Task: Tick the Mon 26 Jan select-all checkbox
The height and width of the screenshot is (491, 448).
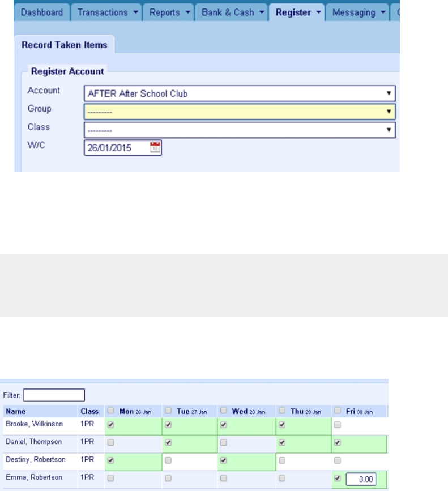Action: point(110,410)
